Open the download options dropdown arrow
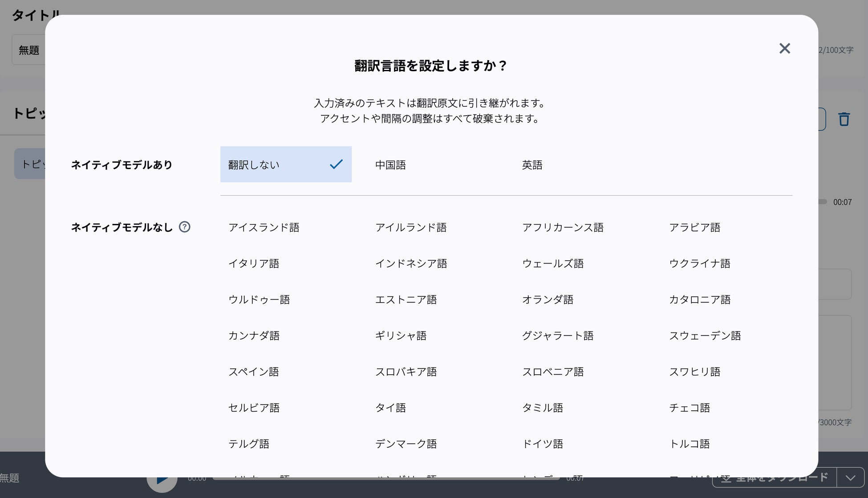Screen dimensions: 868x498 click(x=850, y=478)
